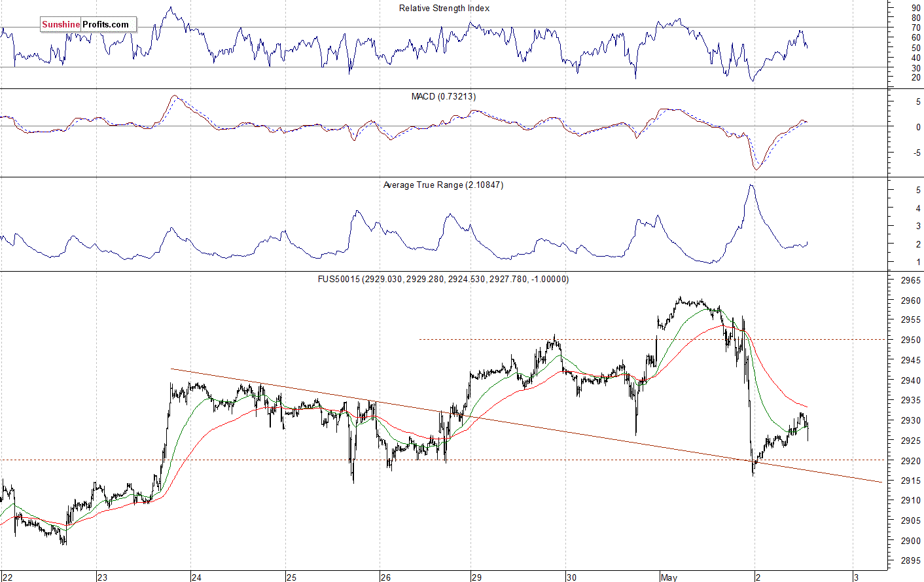Select the 2915 price axis label
This screenshot has width=924, height=582.
coord(910,481)
